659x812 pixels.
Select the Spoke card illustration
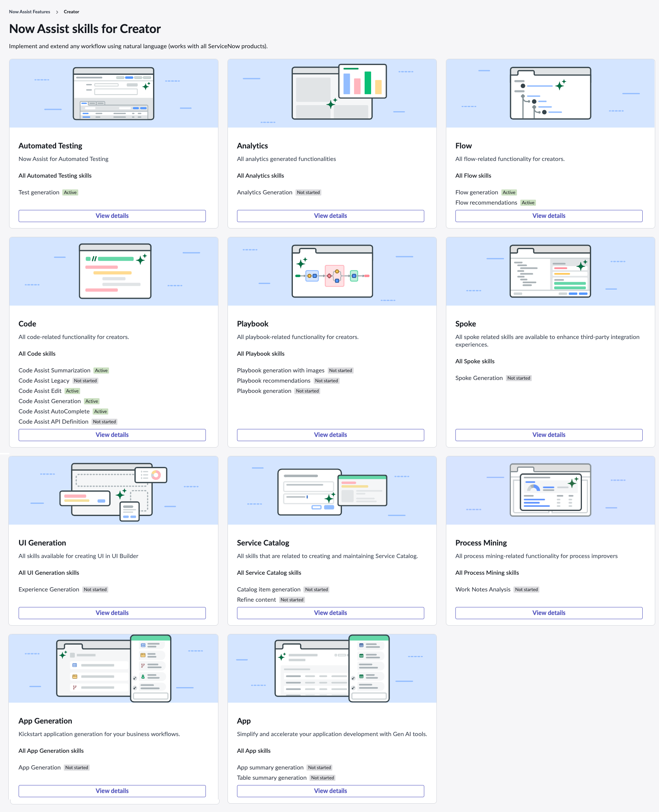pos(550,271)
